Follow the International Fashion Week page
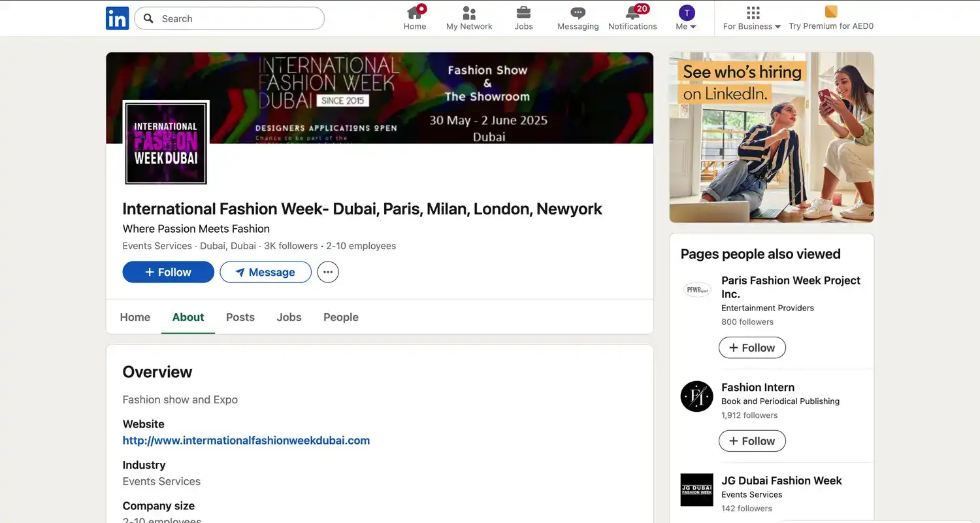Screen dimensions: 980x523 click(x=168, y=272)
